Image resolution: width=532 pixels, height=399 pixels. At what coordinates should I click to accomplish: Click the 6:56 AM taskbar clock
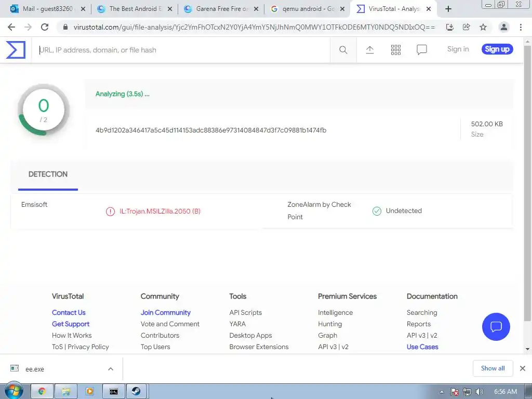coord(505,392)
